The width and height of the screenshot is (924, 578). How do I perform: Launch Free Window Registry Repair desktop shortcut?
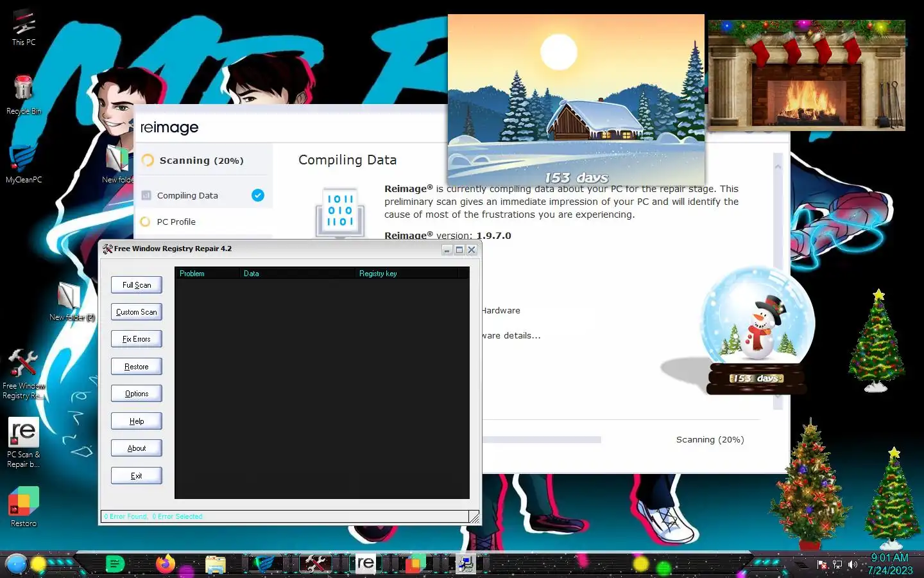(24, 374)
